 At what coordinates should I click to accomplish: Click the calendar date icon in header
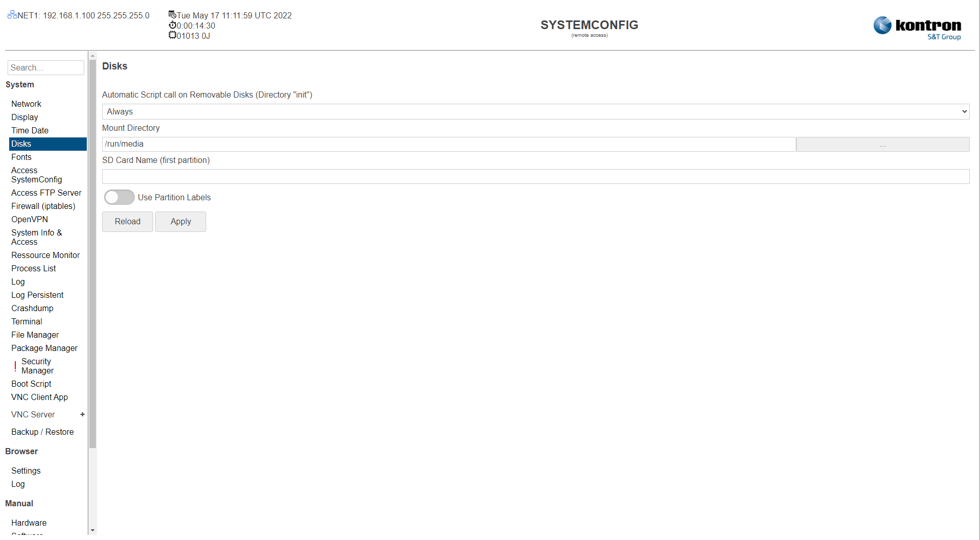click(172, 14)
